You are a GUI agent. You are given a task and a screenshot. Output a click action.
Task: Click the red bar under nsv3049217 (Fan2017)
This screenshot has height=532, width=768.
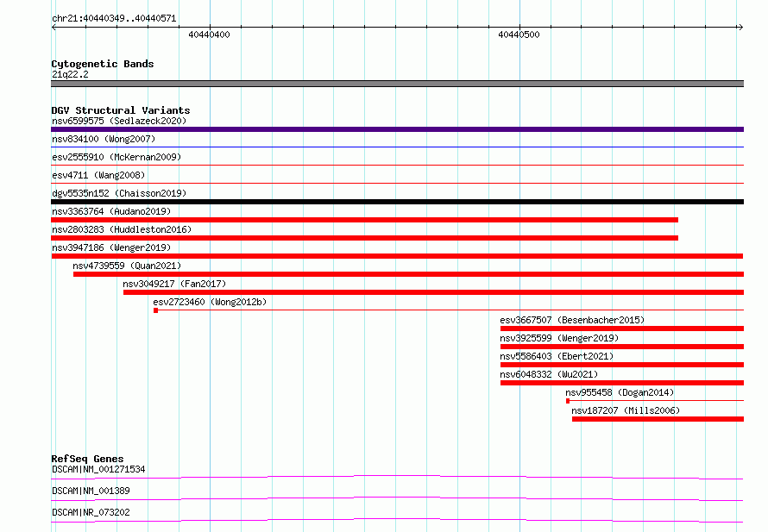tap(433, 292)
